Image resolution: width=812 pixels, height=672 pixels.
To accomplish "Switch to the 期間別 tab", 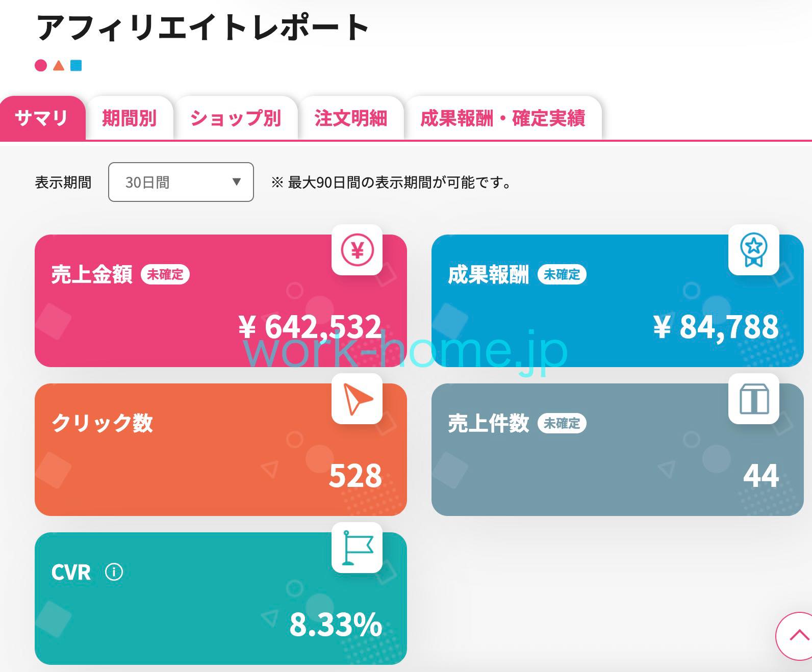I will pos(129,118).
